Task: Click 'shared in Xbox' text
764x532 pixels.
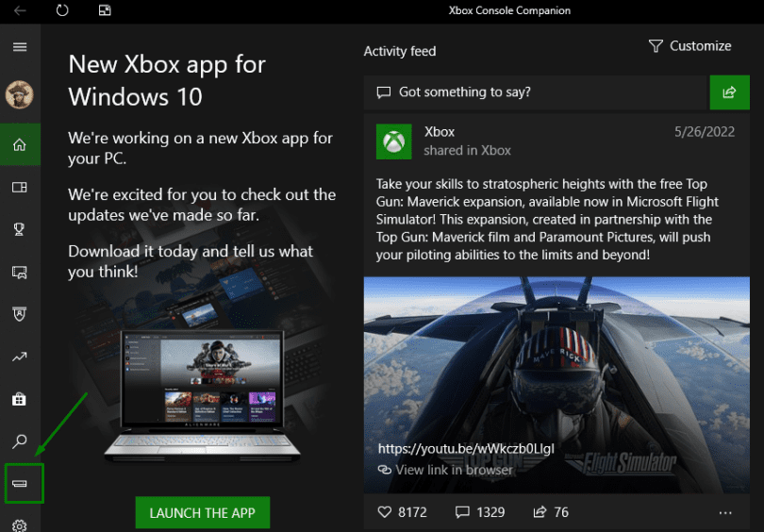Action: (467, 151)
